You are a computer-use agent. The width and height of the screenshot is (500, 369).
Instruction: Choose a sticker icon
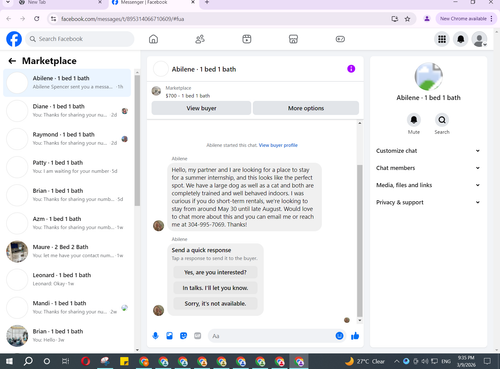[183, 336]
